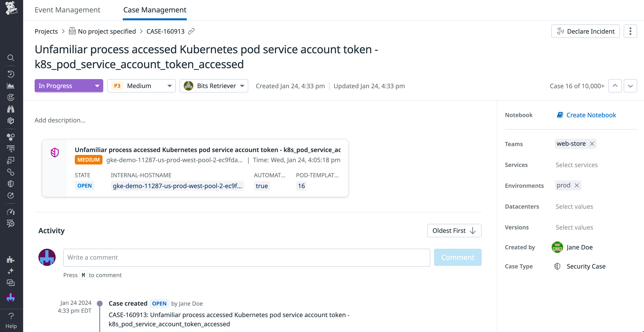Toggle the OPEN state badge on the signal
This screenshot has height=332, width=644.
84,186
